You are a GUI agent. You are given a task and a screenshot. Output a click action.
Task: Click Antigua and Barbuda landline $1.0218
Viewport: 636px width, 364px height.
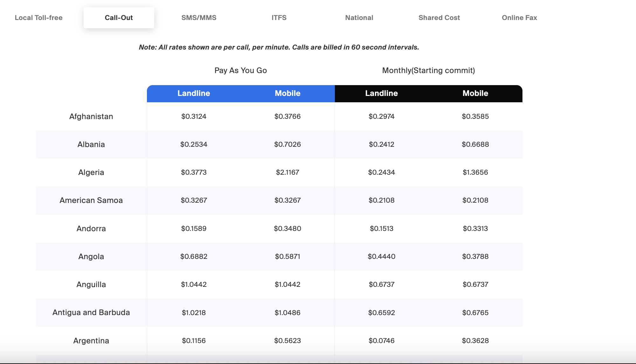(x=194, y=313)
